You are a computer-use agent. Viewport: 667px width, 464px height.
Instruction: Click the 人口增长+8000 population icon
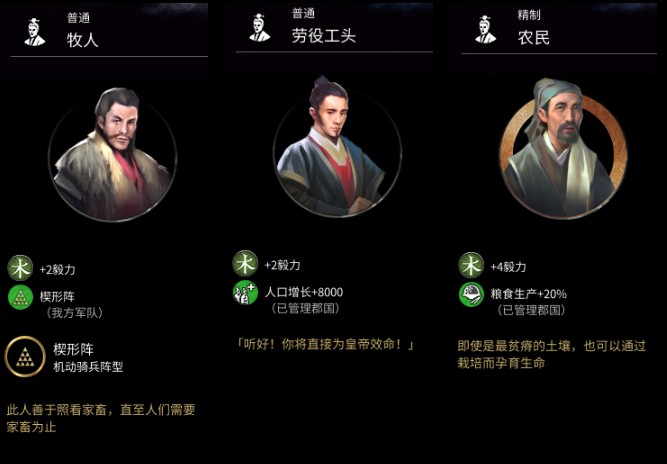[245, 293]
